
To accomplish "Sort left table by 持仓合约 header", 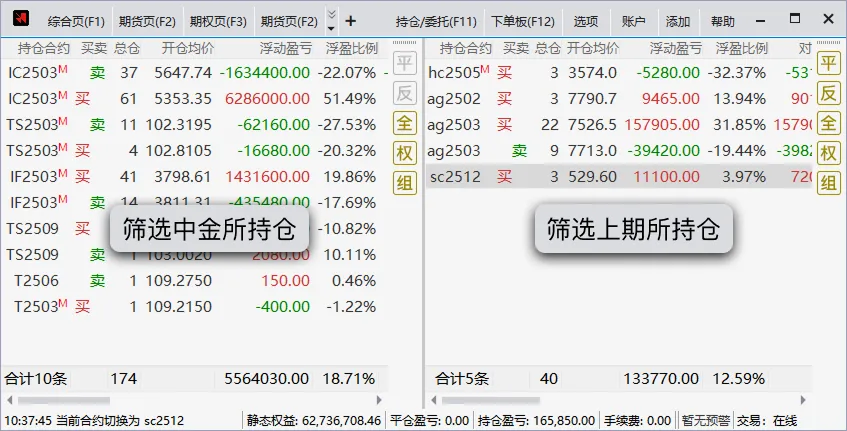I will (44, 49).
